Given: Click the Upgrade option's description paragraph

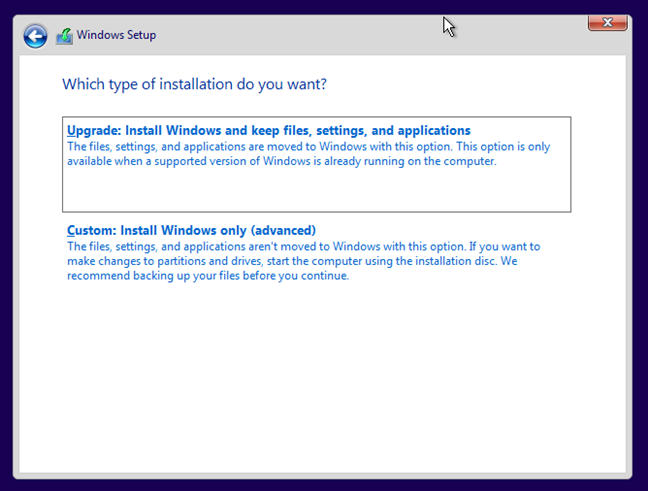Looking at the screenshot, I should (308, 154).
